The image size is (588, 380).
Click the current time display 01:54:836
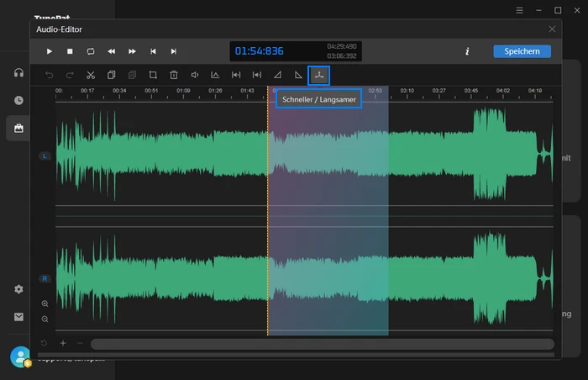259,51
